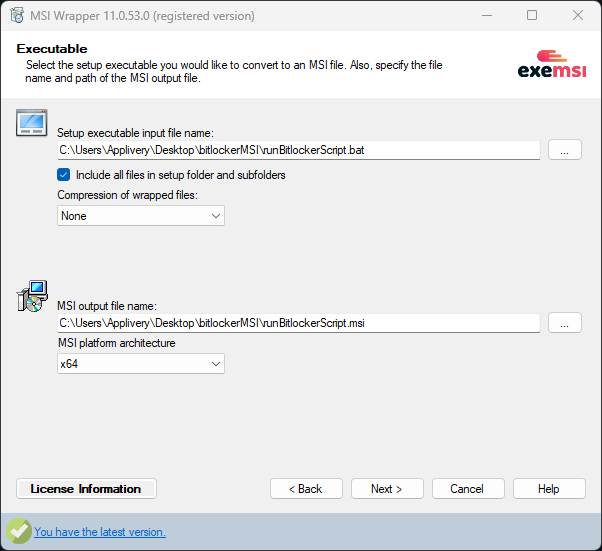The image size is (602, 551).
Task: Proceed with the Next button
Action: [x=387, y=489]
